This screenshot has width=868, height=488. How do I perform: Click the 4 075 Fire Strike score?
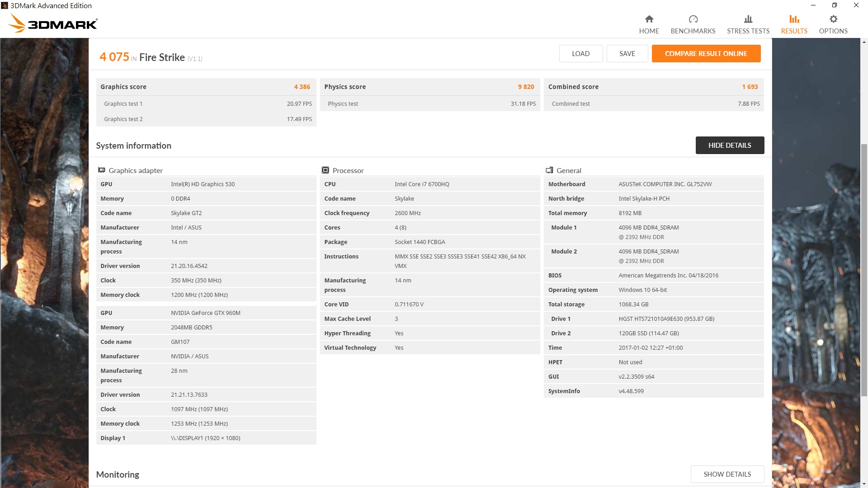114,57
